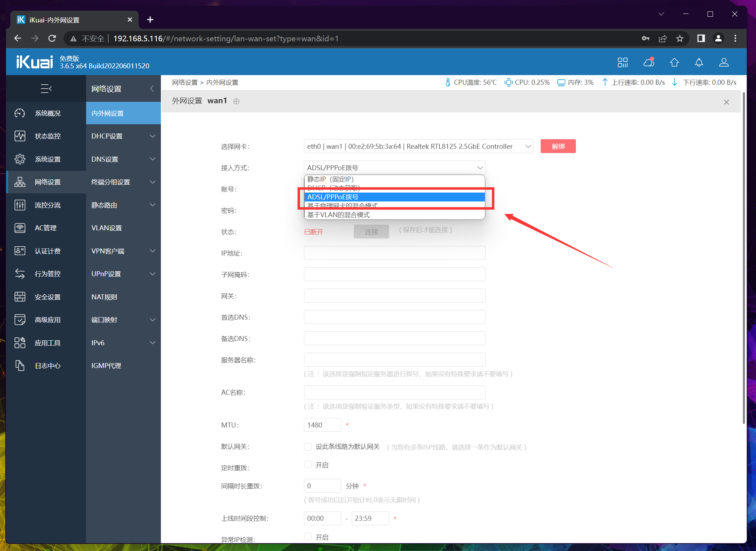Click the plus icon next to wan1
This screenshot has height=551, width=756.
click(x=236, y=101)
